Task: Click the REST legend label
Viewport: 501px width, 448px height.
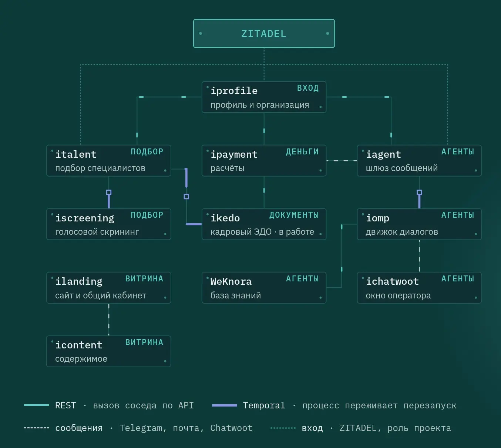Action: (65, 405)
